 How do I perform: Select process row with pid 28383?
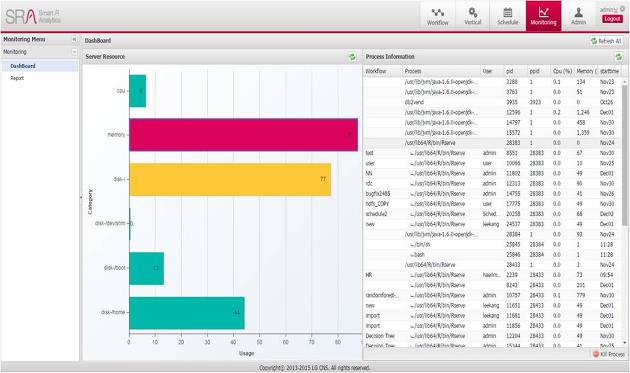pyautogui.click(x=492, y=143)
